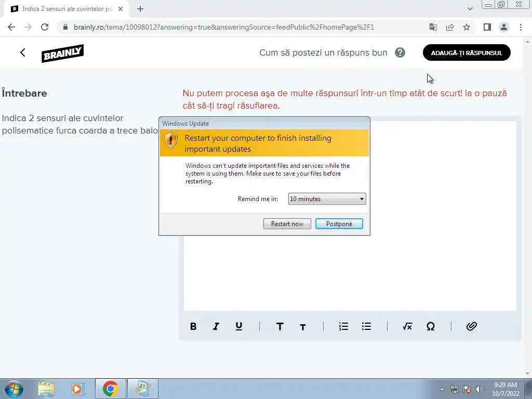Screen dimensions: 532x399
Task: Open the network tray icon
Action: tap(454, 389)
